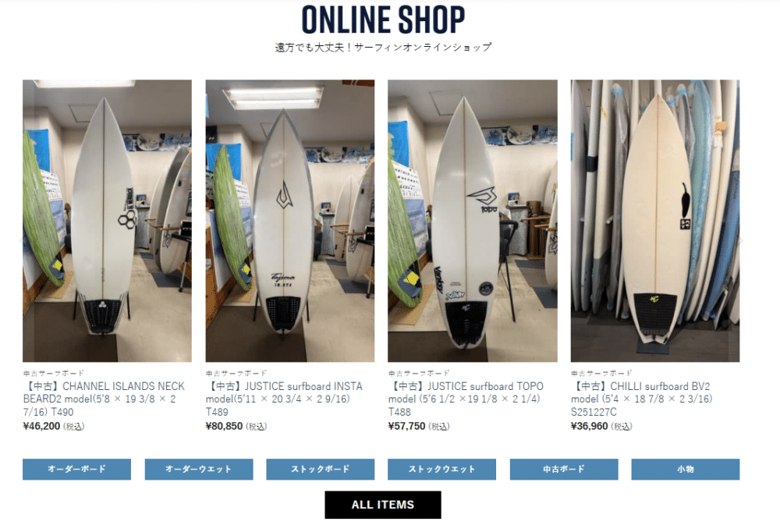The image size is (780, 532).
Task: Select the 中古ボード category button
Action: tap(564, 470)
